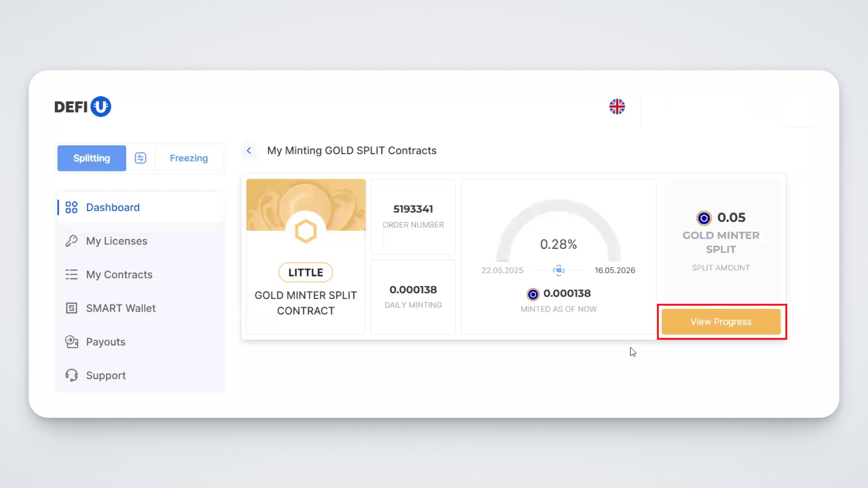The image size is (868, 488).
Task: Click the swap icon between Splitting and Freezing
Action: point(140,158)
